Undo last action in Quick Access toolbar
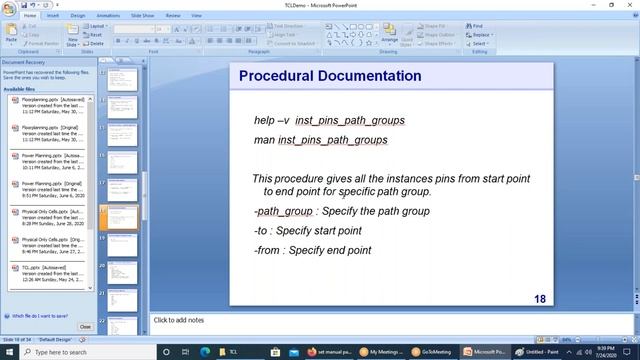The image size is (640, 360). (x=34, y=5)
